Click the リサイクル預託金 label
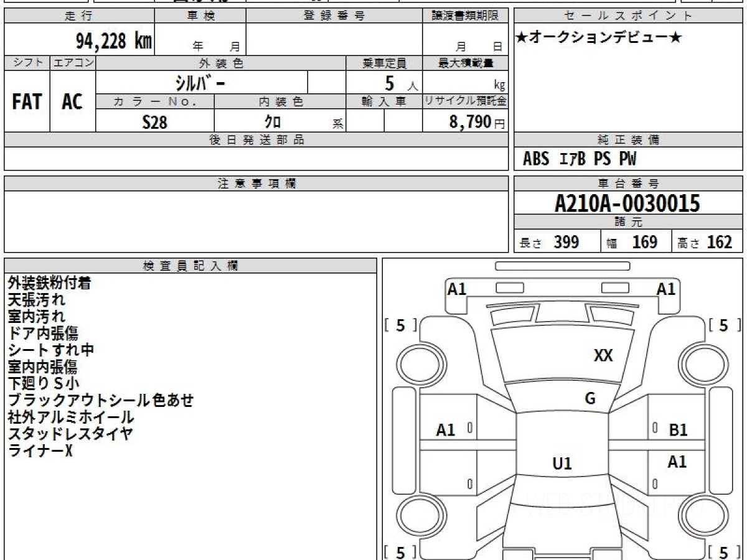747x560 pixels. click(x=465, y=101)
